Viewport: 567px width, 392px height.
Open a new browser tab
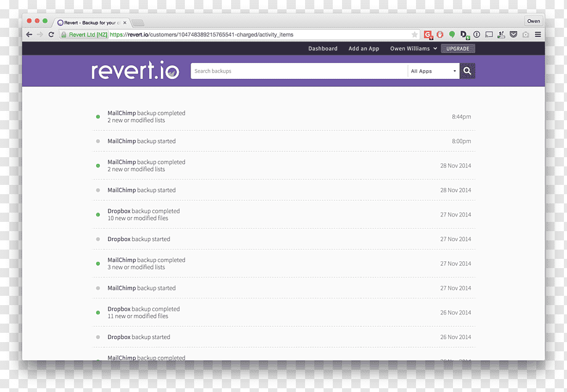tap(138, 23)
